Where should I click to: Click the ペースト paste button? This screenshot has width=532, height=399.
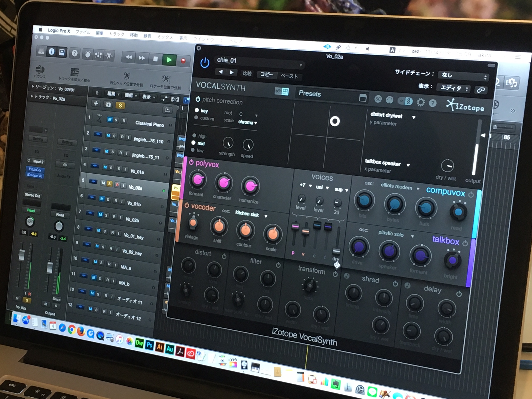(x=289, y=76)
